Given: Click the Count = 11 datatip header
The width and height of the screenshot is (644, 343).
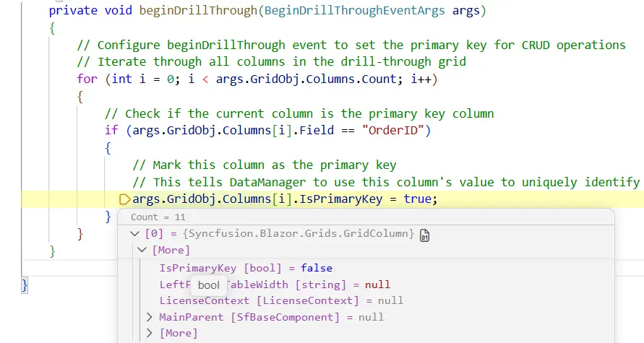Looking at the screenshot, I should (158, 217).
